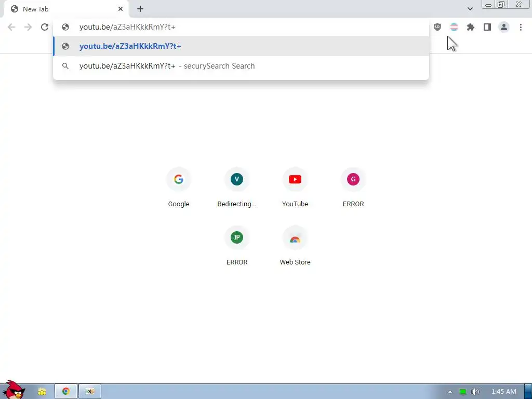The width and height of the screenshot is (532, 399).
Task: Click the address bar URL text
Action: (x=127, y=27)
